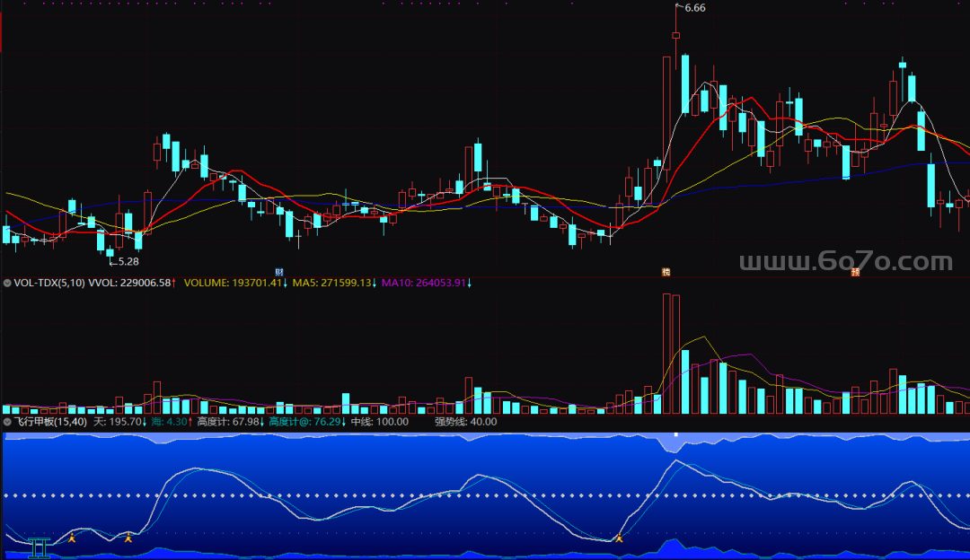Image resolution: width=970 pixels, height=560 pixels.
Task: Click the orange figure signal near the big rally
Action: coord(619,538)
